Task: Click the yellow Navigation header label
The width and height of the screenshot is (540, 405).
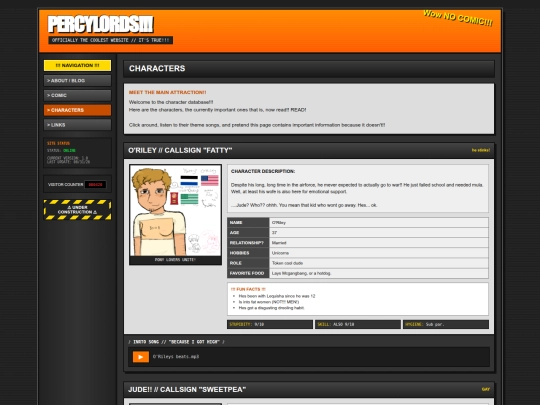Action: 77,65
